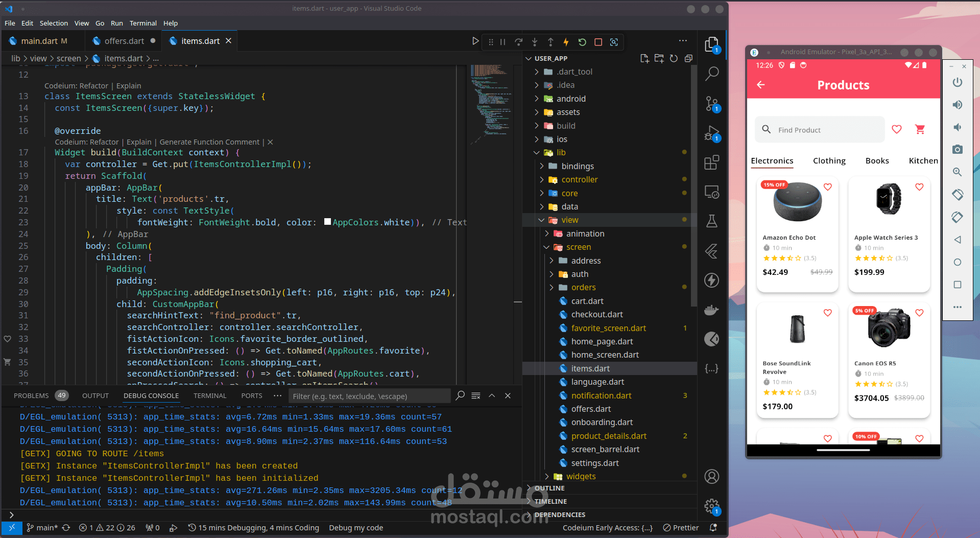Open favorites heart beside Find Product search
The image size is (980, 538).
(x=897, y=129)
